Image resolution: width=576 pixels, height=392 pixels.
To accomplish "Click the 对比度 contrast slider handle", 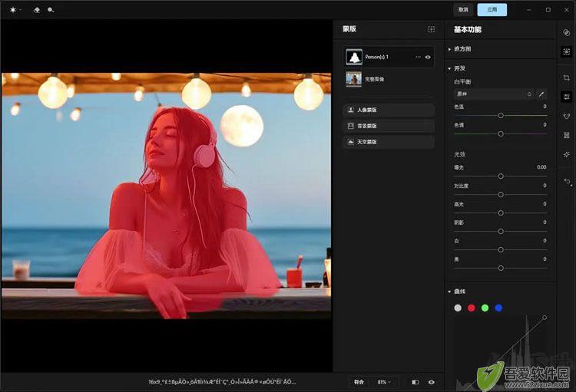I will 501,195.
